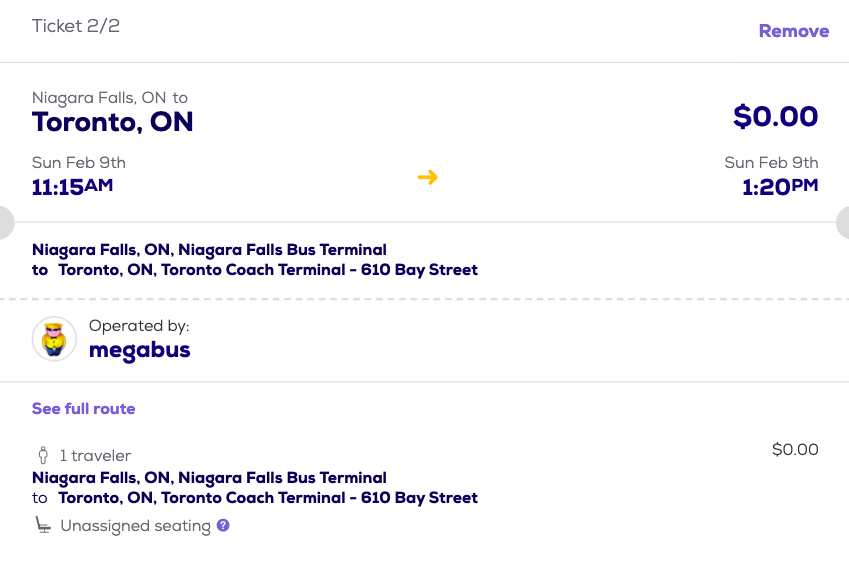This screenshot has width=849, height=570.
Task: Click the traveler person icon
Action: [43, 455]
